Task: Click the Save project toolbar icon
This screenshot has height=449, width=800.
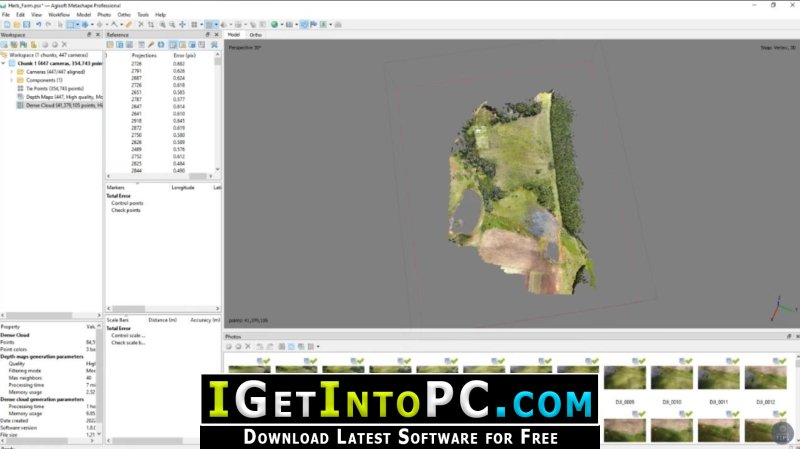Action: 27,24
